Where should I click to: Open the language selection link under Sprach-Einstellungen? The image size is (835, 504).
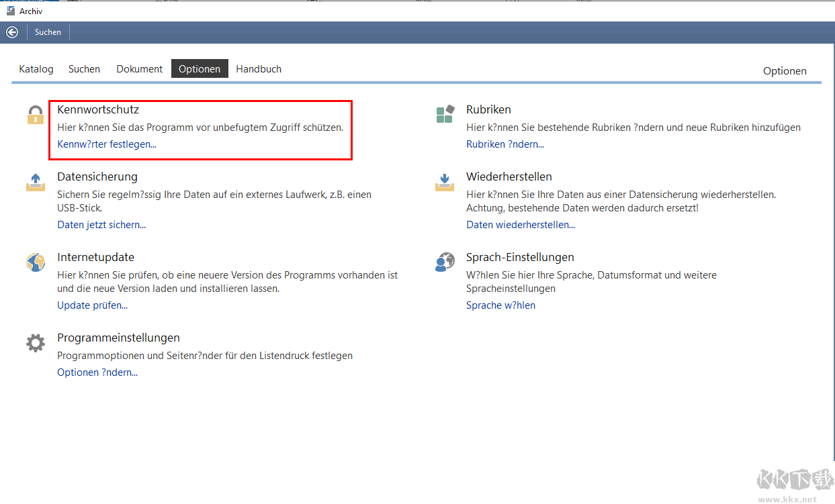pyautogui.click(x=500, y=305)
